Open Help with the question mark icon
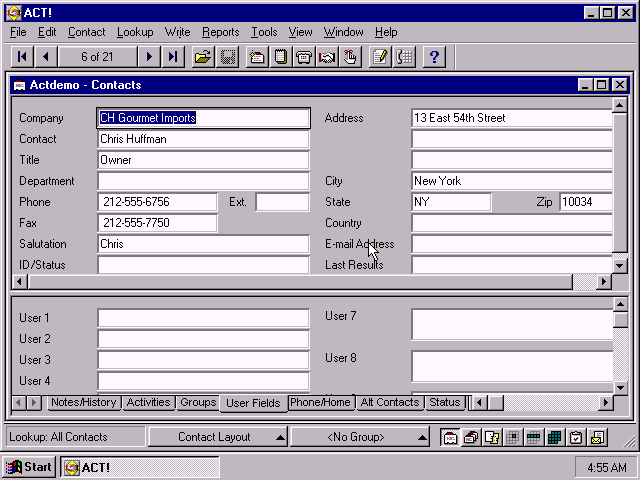The width and height of the screenshot is (640, 480). (434, 57)
